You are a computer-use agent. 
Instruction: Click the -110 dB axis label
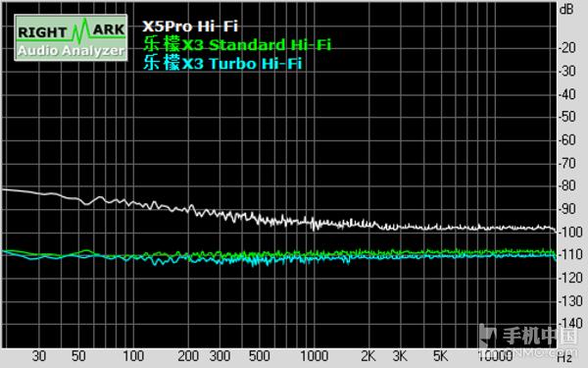tap(570, 254)
